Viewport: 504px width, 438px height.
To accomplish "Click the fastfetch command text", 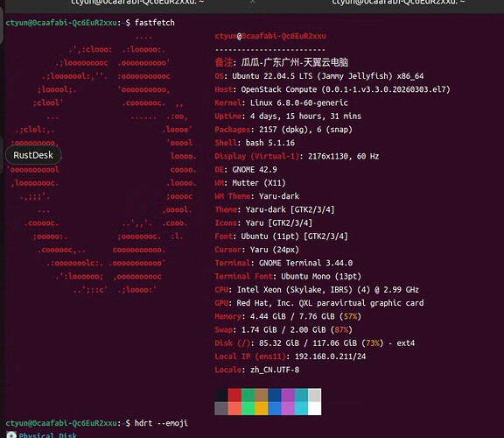I will pos(155,23).
